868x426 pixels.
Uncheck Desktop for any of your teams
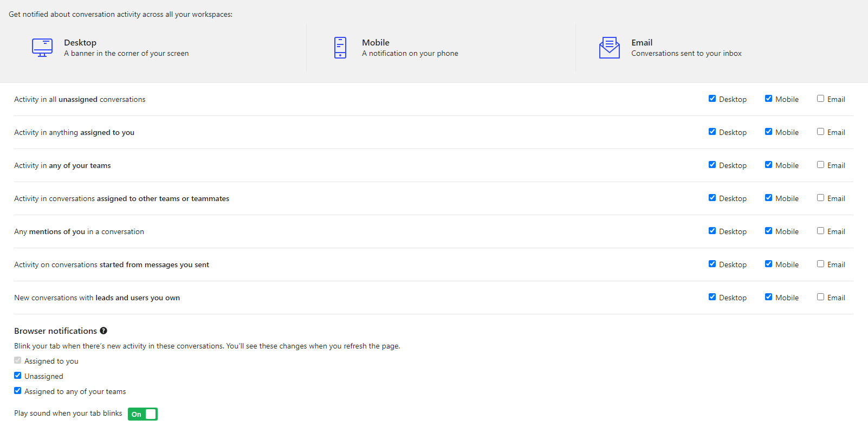(x=712, y=165)
